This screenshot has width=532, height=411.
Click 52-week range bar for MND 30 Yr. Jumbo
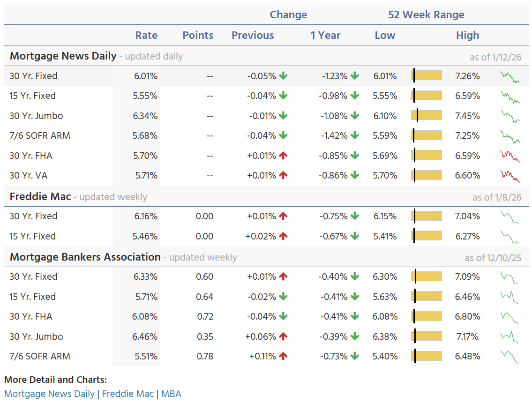(427, 116)
